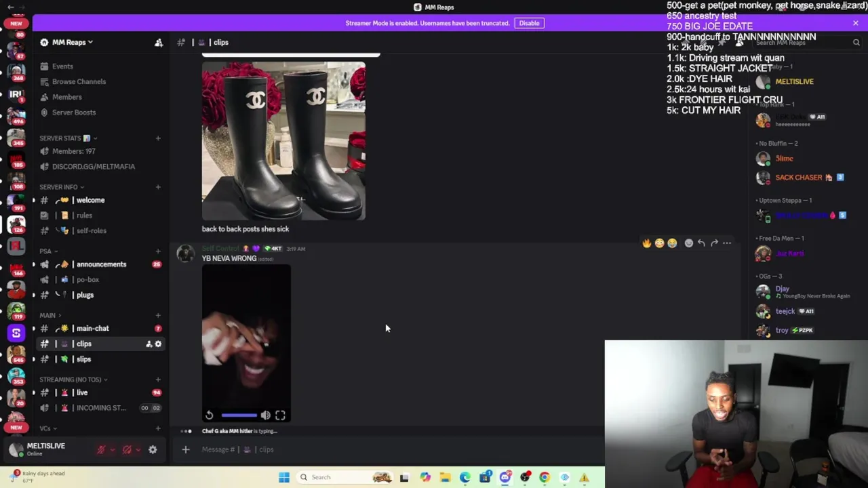This screenshot has height=488, width=868.
Task: React with fire emoji on message
Action: pyautogui.click(x=646, y=243)
